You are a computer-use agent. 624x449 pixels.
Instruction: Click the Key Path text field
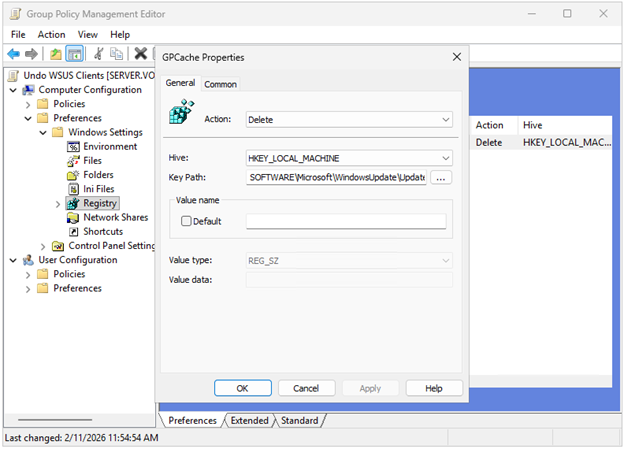point(337,177)
